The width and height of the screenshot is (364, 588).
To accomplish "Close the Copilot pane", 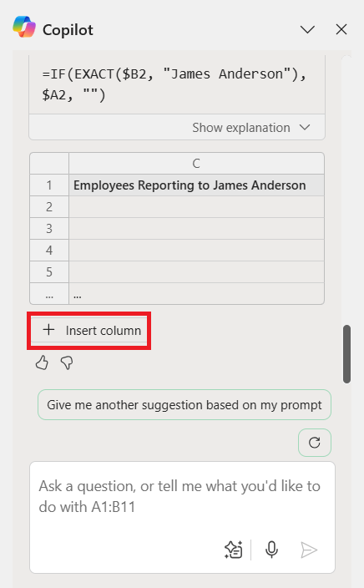I will [341, 29].
